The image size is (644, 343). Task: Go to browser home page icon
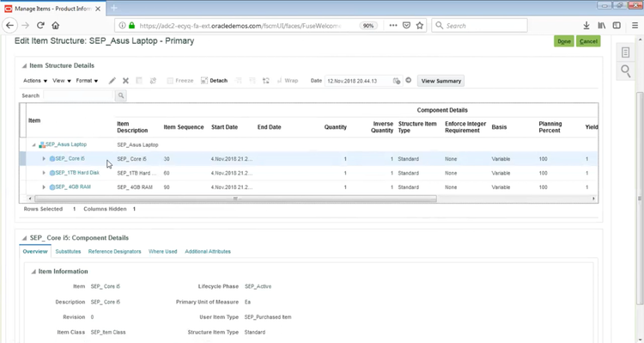(56, 25)
